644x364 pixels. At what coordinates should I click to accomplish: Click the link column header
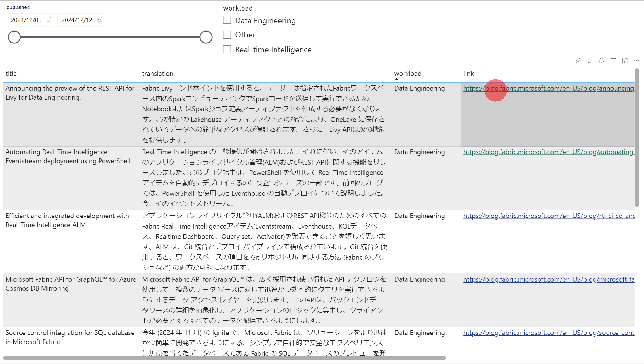point(468,74)
